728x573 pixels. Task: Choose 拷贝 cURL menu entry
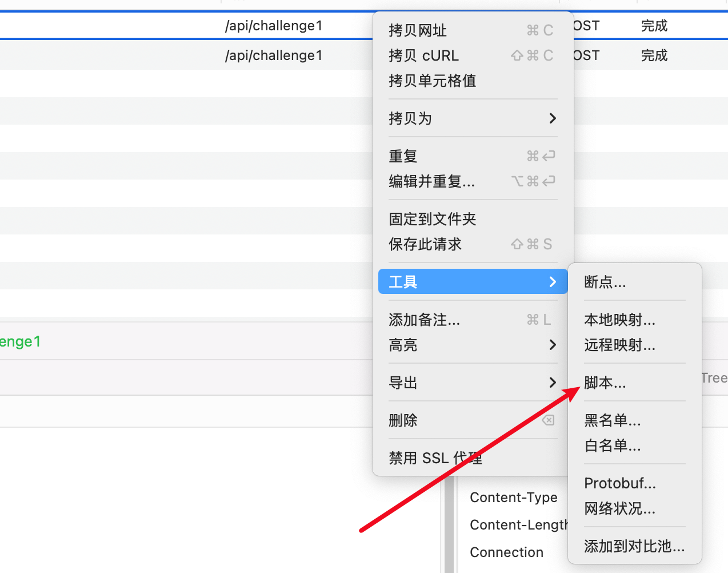423,55
